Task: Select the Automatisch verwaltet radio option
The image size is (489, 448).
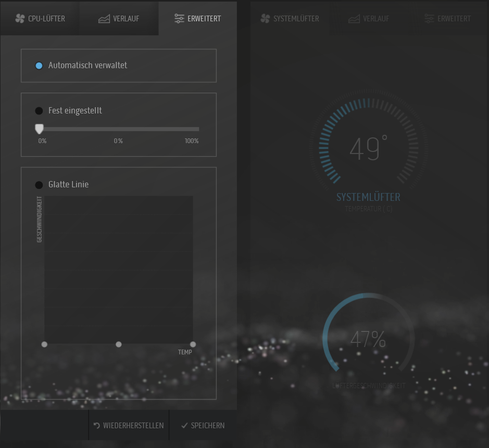Action: click(x=39, y=66)
